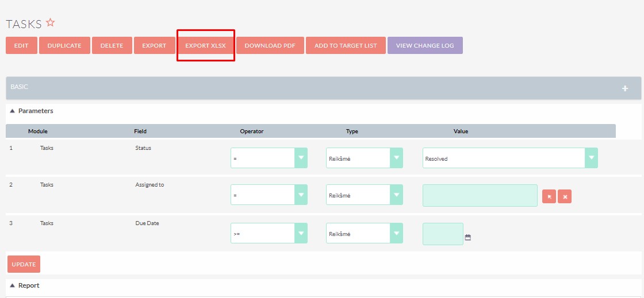
Task: Expand the BASIC panel plus icon
Action: pyautogui.click(x=624, y=88)
